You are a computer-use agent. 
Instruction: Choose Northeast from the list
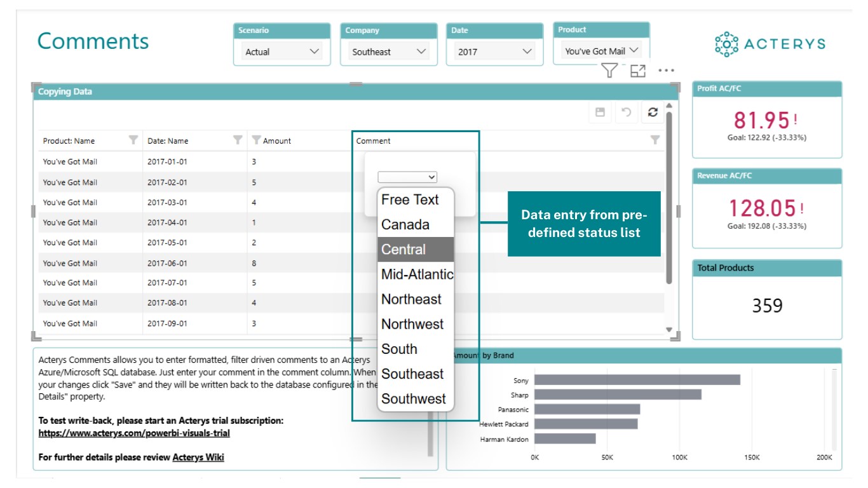(416, 299)
